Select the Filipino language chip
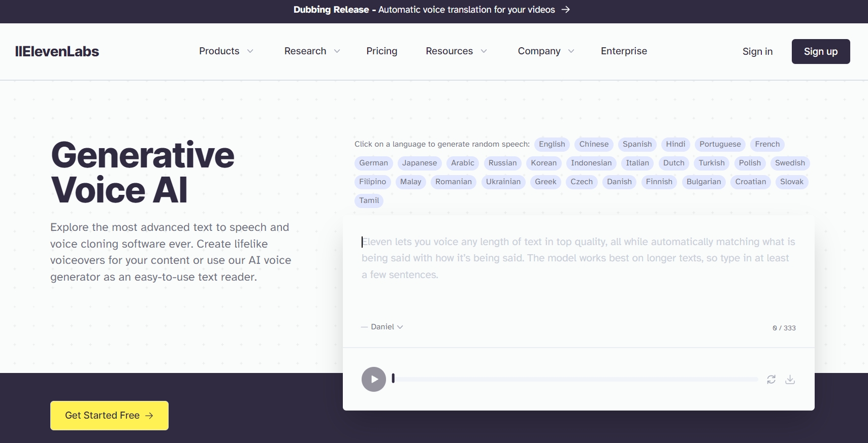The height and width of the screenshot is (443, 868). coord(372,182)
